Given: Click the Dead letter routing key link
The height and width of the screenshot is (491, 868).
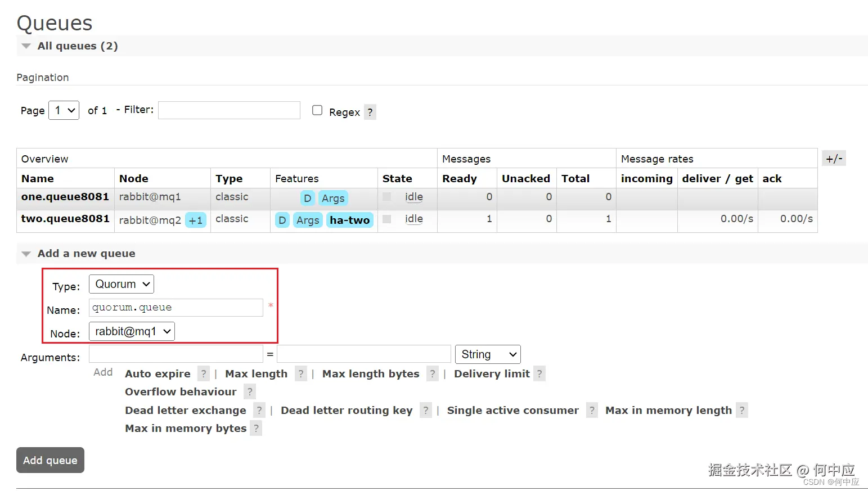Looking at the screenshot, I should pyautogui.click(x=347, y=411).
